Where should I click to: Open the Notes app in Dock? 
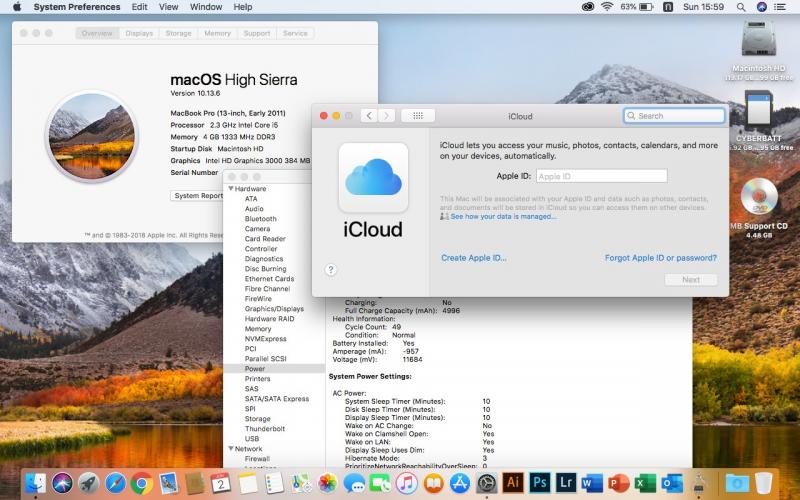(248, 483)
